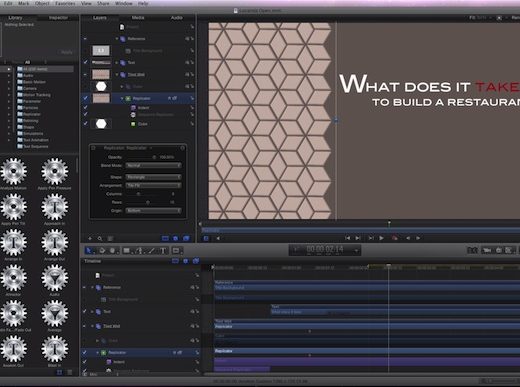Select the 3D Transform tool
520x387 pixels.
(102, 251)
